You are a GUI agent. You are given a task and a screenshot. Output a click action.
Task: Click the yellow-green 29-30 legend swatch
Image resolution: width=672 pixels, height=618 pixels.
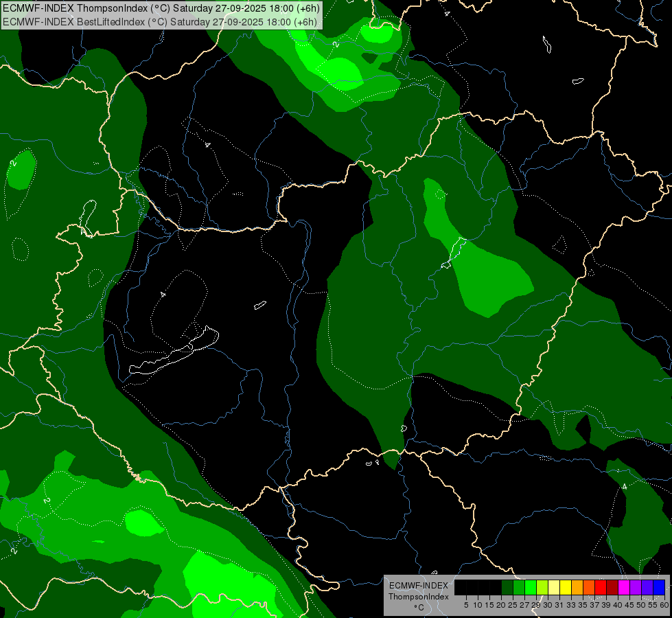pyautogui.click(x=542, y=587)
